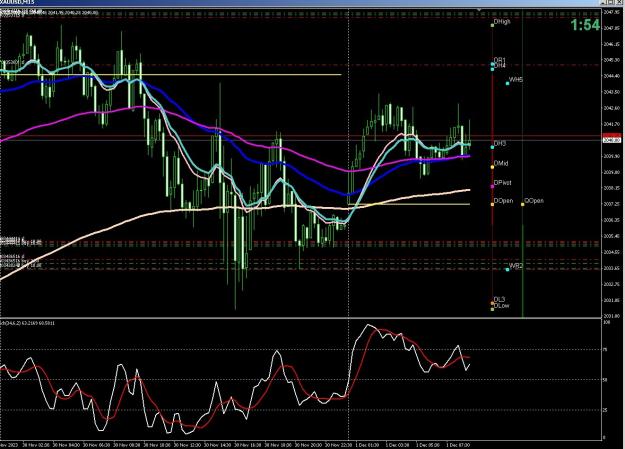The width and height of the screenshot is (625, 449).
Task: Click the '30 Nov 22:00' time axis label
Action: (x=338, y=445)
